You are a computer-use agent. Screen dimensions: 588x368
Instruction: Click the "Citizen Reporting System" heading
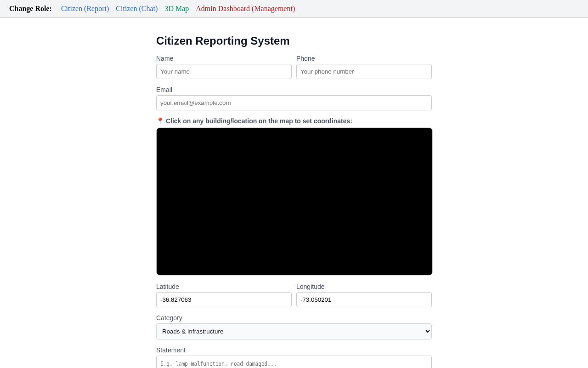[x=223, y=41]
